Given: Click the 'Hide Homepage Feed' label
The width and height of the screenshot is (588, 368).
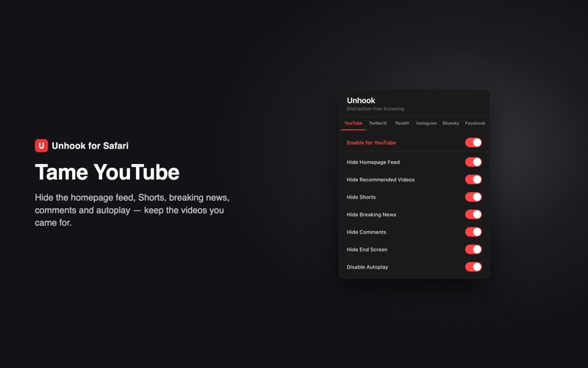Looking at the screenshot, I should [373, 162].
